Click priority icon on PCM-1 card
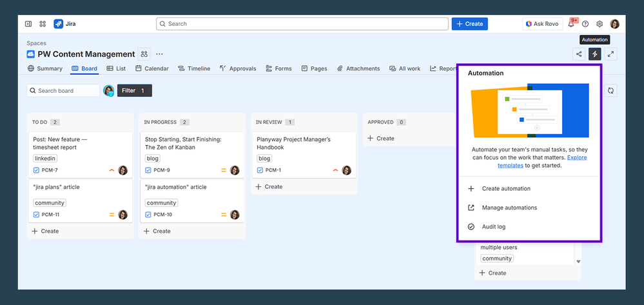644x305 pixels. [336, 170]
